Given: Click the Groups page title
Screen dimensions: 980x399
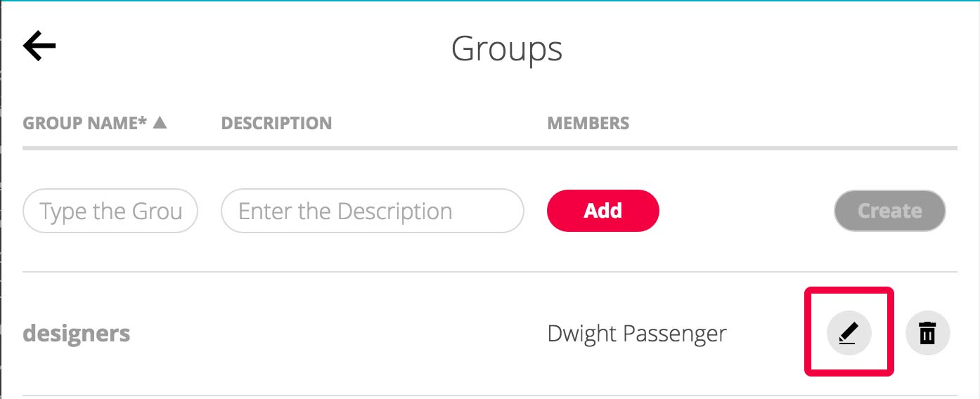Looking at the screenshot, I should pos(507,49).
